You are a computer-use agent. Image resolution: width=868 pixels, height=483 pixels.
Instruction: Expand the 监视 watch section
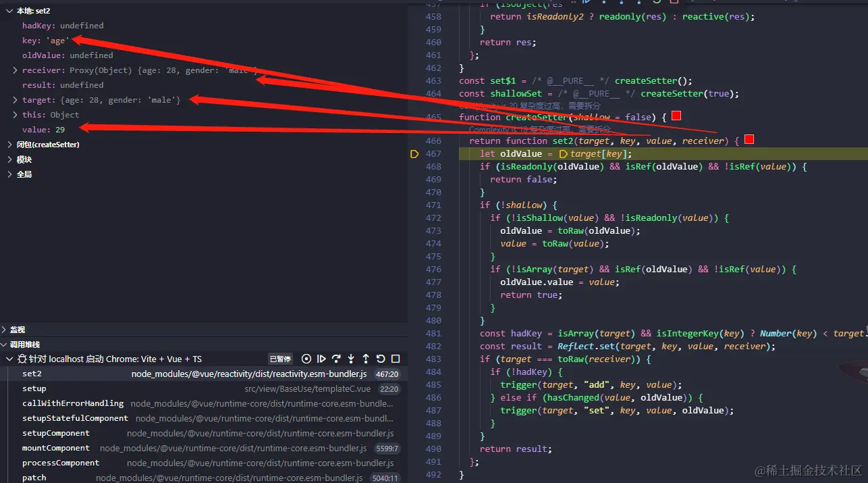(x=5, y=330)
